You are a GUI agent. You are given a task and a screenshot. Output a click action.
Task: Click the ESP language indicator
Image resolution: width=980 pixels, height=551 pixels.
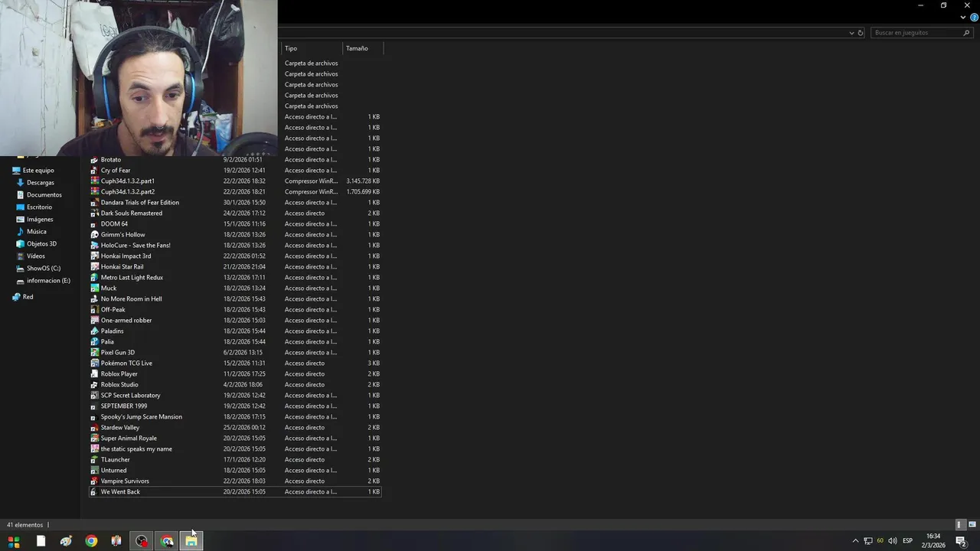click(907, 541)
